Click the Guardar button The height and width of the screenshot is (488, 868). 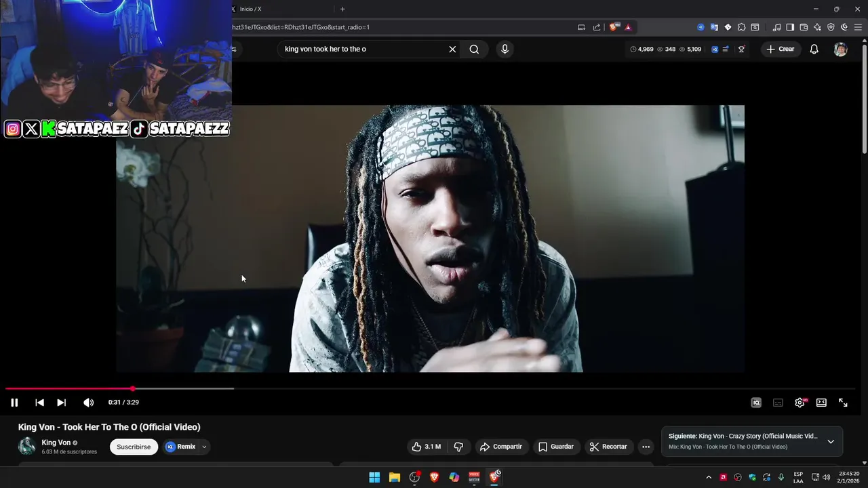(556, 447)
